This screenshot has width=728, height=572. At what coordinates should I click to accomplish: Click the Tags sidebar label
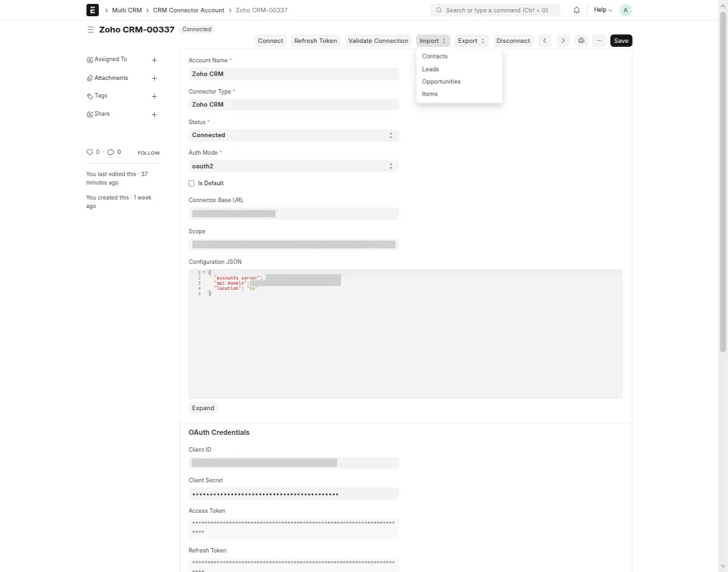tap(101, 96)
